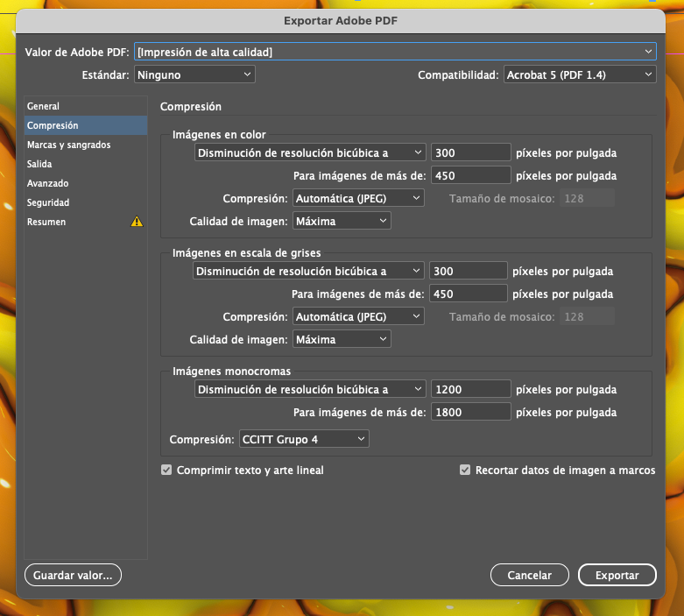Click monochrome 1200 ppi resolution field
This screenshot has height=616, width=684.
click(x=470, y=389)
